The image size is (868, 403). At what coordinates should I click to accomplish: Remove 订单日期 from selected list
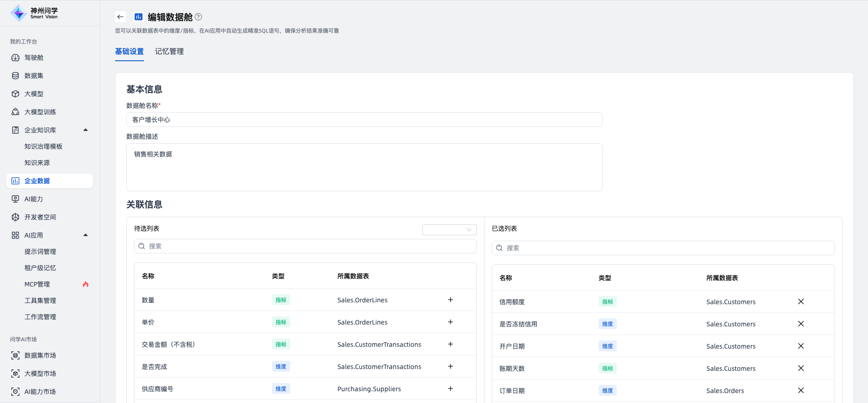point(801,390)
